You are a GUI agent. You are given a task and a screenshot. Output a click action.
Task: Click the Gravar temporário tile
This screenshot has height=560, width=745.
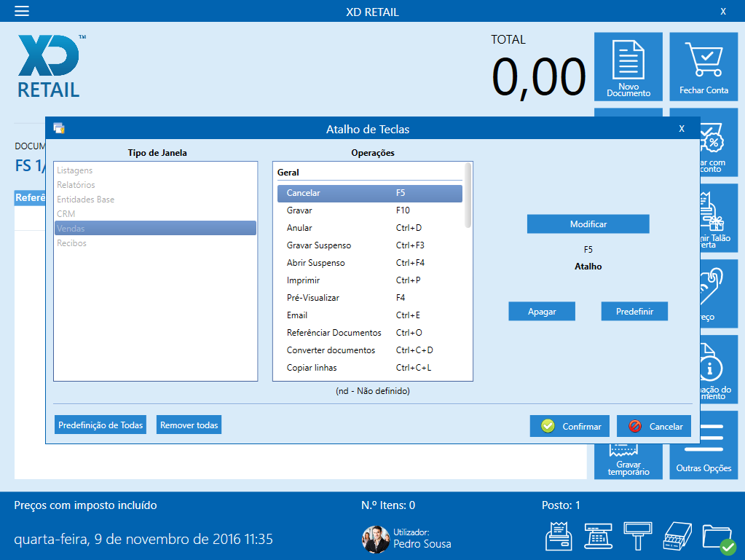click(x=628, y=461)
